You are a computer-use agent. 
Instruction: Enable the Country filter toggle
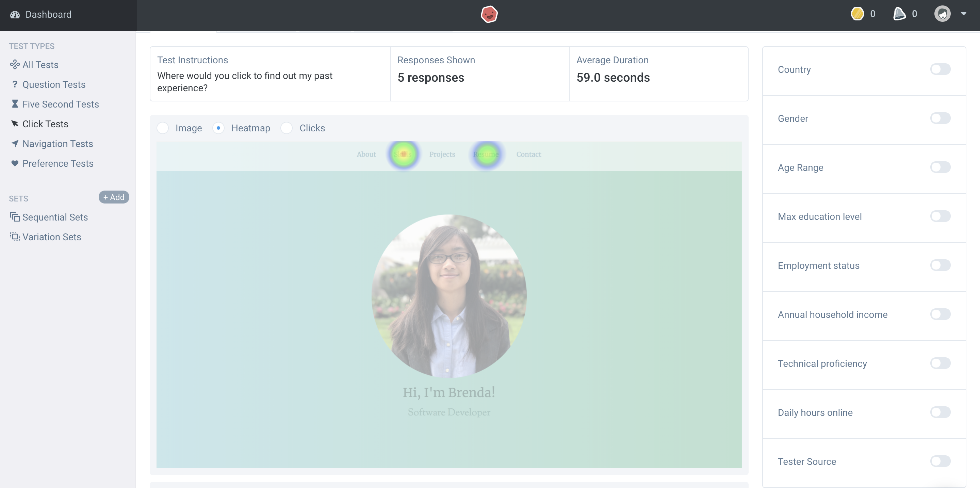click(940, 70)
